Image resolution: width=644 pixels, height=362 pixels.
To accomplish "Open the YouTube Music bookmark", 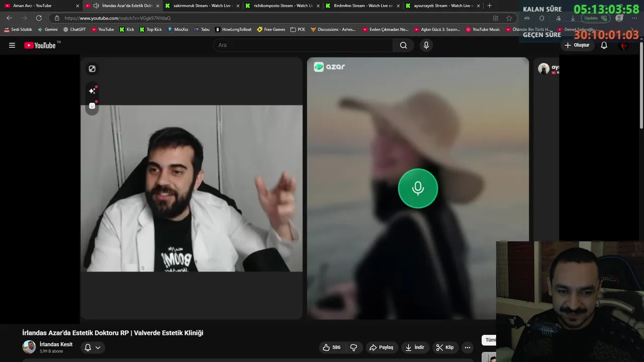I will point(483,30).
